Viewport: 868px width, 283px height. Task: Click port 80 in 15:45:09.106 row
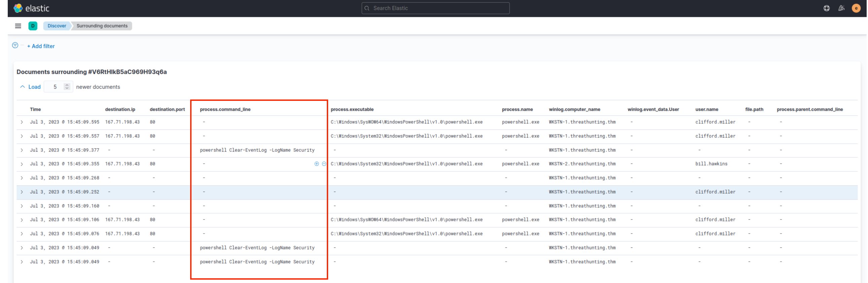pos(152,219)
